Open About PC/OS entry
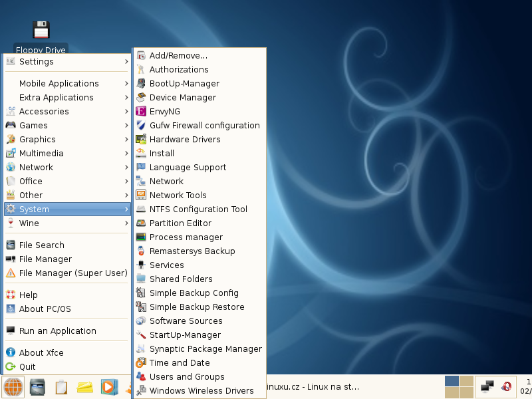 pyautogui.click(x=67, y=309)
